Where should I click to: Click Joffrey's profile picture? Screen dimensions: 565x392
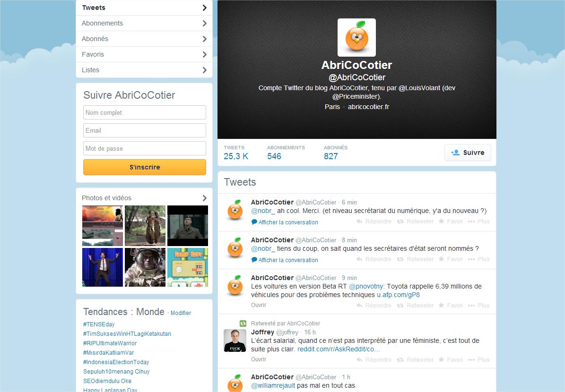(x=235, y=341)
